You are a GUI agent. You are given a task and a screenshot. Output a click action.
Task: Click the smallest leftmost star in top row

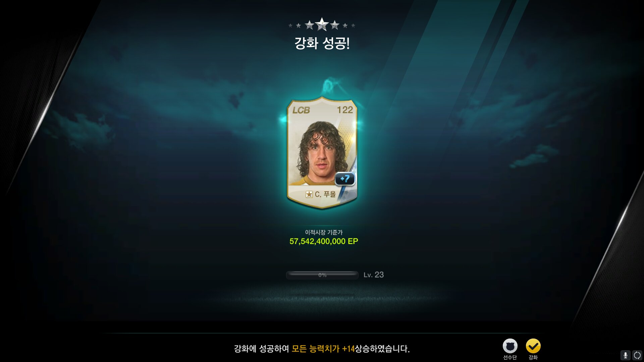click(290, 25)
